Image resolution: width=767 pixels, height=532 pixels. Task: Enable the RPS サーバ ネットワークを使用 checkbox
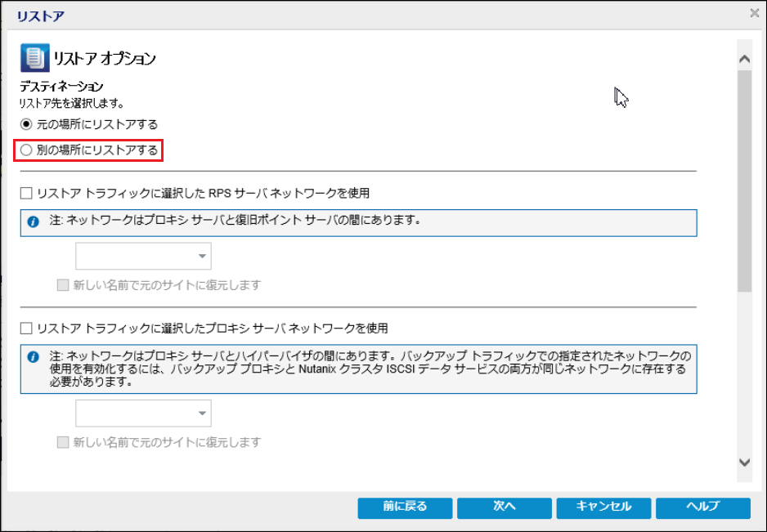click(26, 194)
